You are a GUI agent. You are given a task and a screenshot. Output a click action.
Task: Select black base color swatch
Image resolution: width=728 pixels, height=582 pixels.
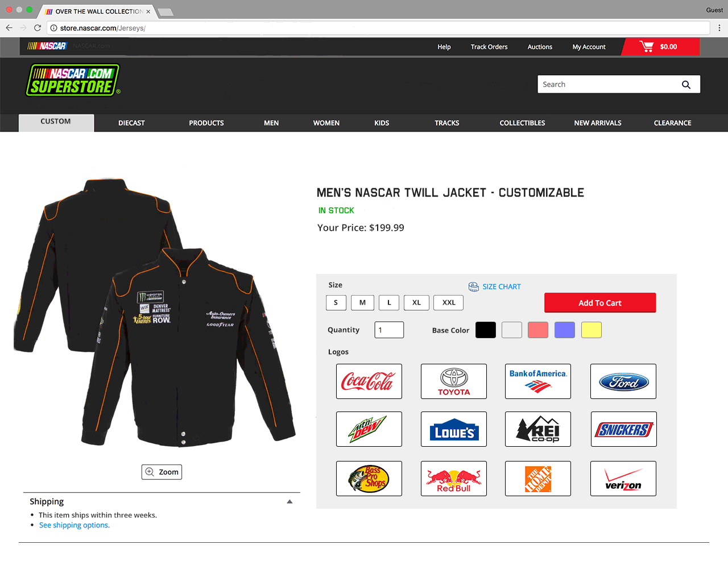[x=486, y=330]
